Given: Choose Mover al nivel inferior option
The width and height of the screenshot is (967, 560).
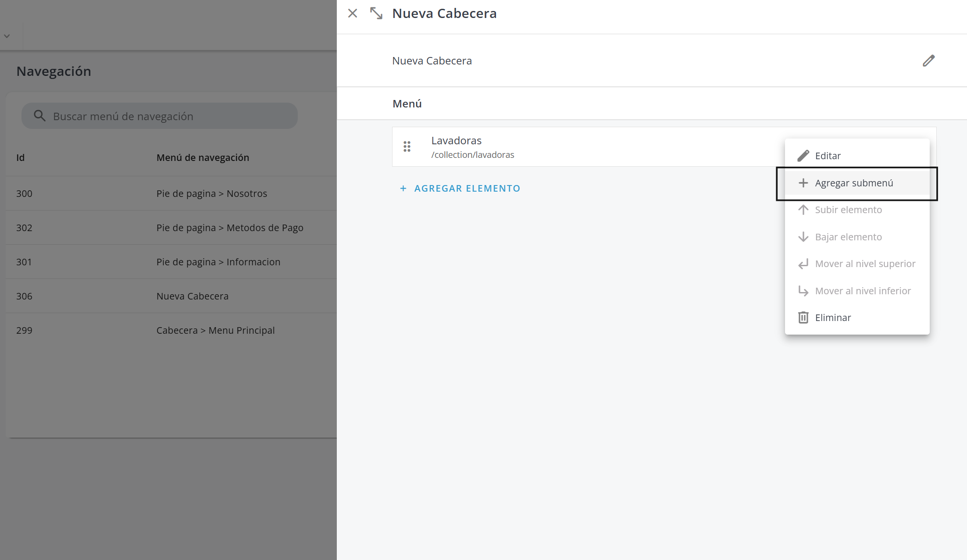Looking at the screenshot, I should point(863,291).
